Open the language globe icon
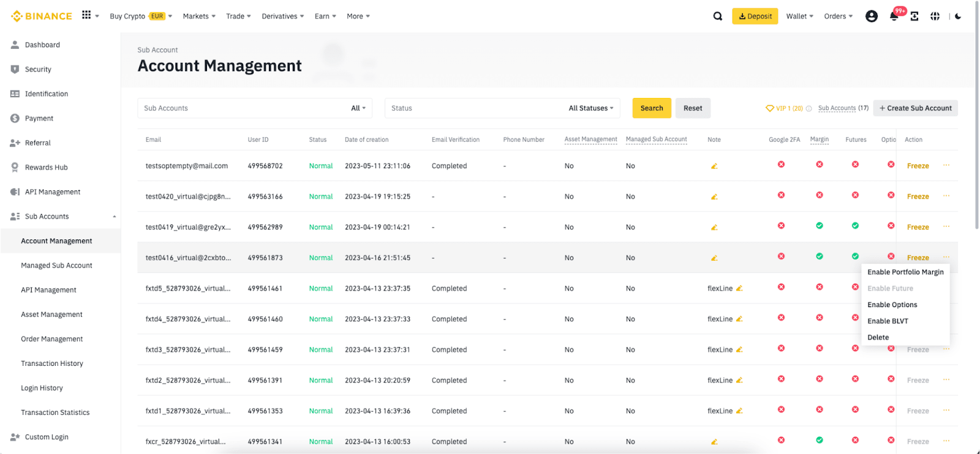This screenshot has height=454, width=980. (x=935, y=17)
